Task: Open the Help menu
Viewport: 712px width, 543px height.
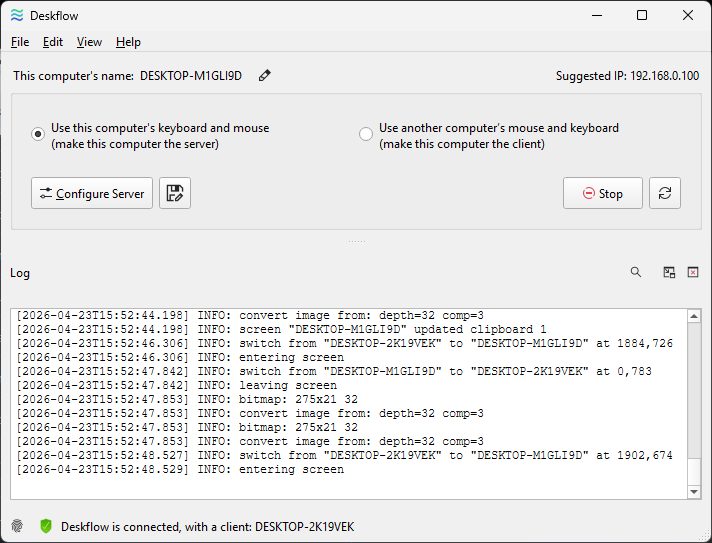Action: (129, 42)
